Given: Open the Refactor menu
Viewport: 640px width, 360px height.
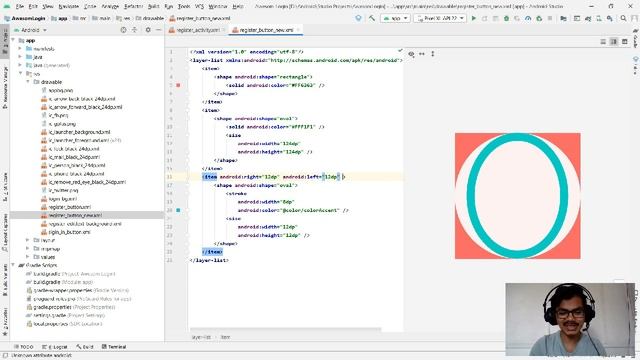Looking at the screenshot, I should (133, 7).
